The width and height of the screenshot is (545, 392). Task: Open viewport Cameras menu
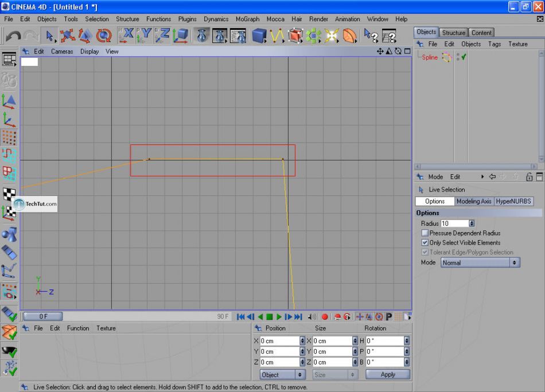point(62,52)
